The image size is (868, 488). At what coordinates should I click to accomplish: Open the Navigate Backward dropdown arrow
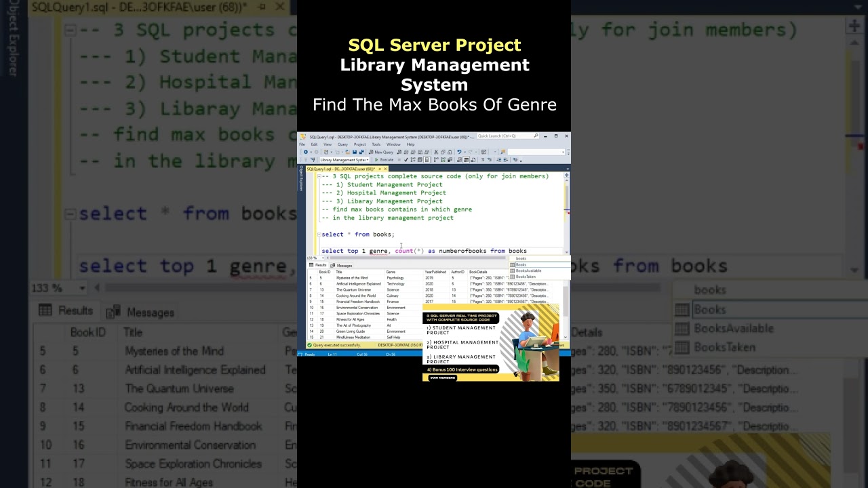click(311, 152)
